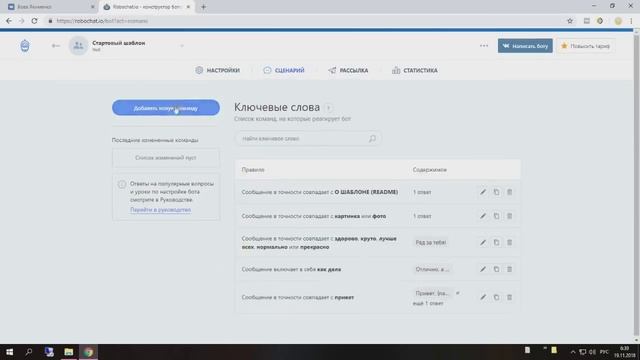The image size is (640, 360).
Task: Click the bot avatar icon
Action: tap(78, 46)
